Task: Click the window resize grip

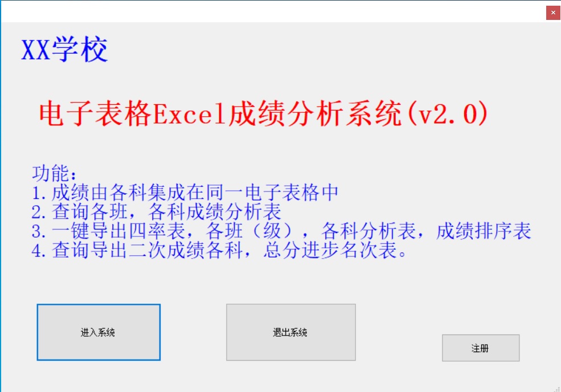Action: coord(557,389)
